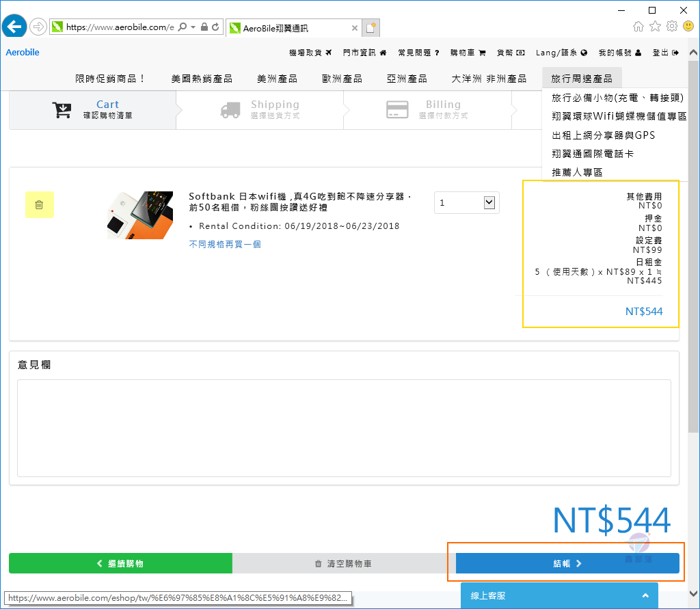Image resolution: width=700 pixels, height=609 pixels.
Task: Open 旅行周邊產品 menu
Action: coord(582,79)
